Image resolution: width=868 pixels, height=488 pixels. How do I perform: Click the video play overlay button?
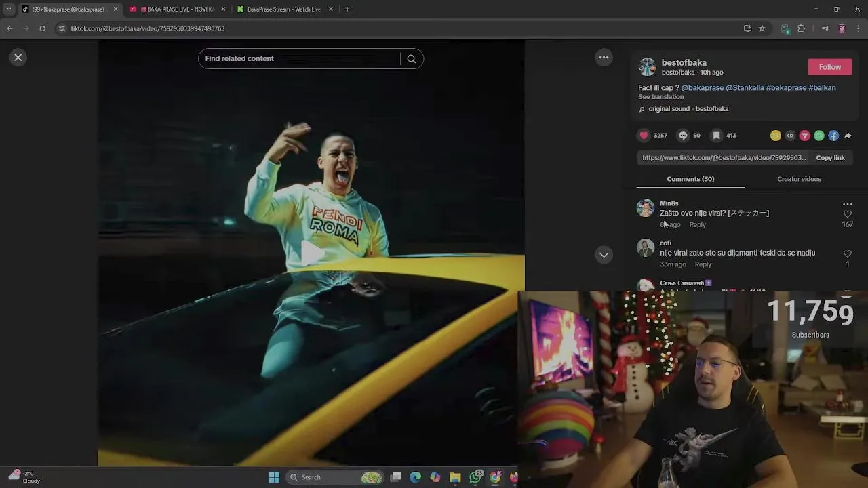click(311, 253)
